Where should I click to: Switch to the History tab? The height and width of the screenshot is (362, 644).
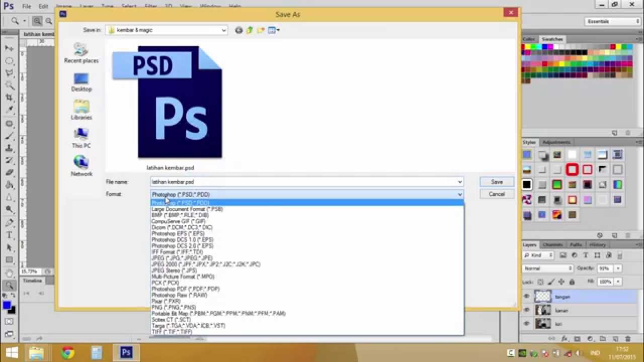(x=598, y=245)
